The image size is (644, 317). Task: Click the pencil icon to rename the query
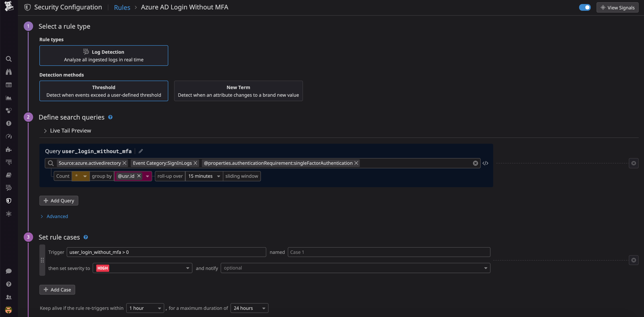coord(141,151)
